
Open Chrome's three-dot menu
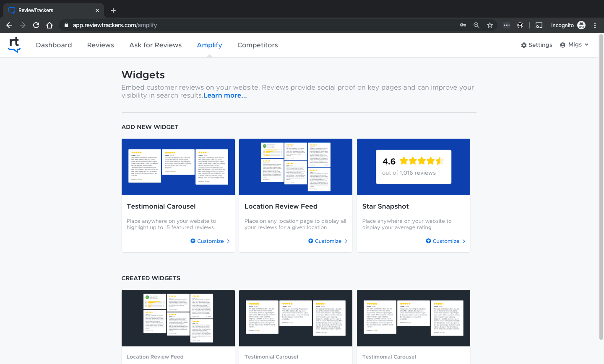[x=595, y=25]
